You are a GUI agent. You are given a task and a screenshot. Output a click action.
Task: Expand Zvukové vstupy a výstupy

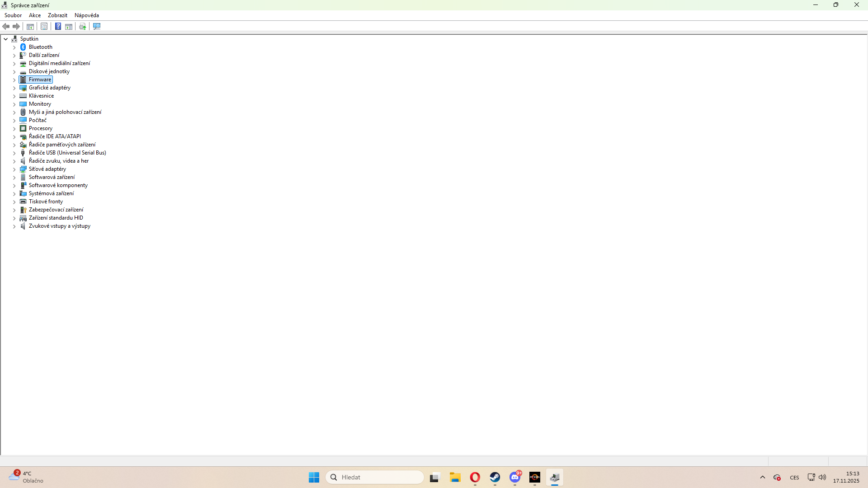click(x=14, y=226)
